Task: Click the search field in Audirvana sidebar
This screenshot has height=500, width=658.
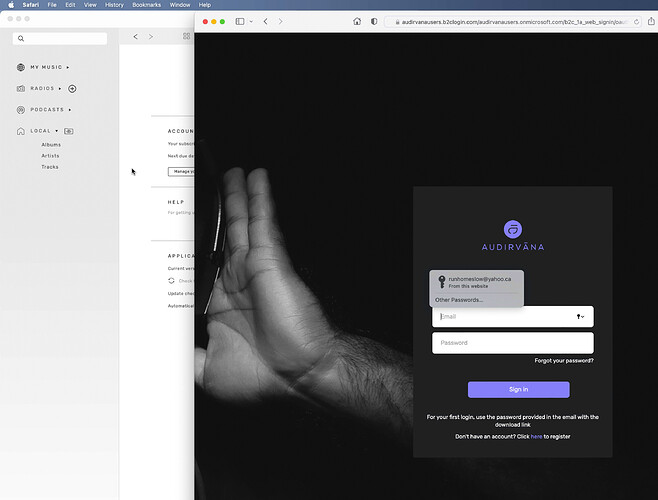Action: tap(60, 39)
